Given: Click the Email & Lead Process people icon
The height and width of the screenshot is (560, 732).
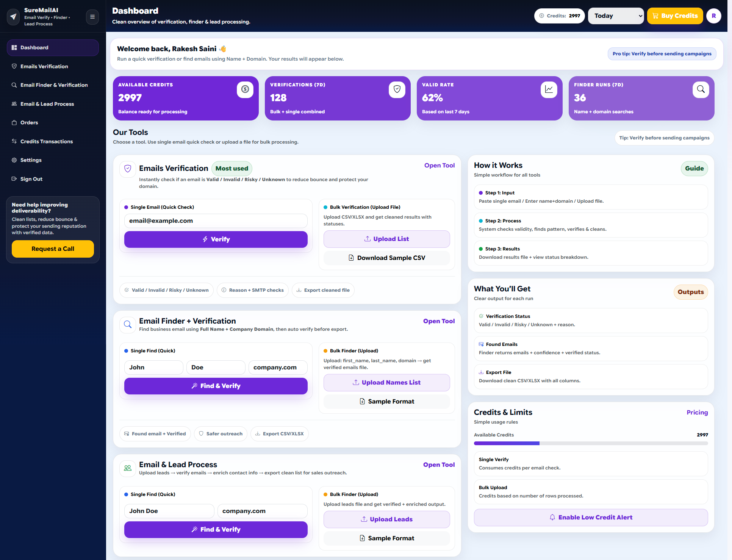Looking at the screenshot, I should pos(128,468).
